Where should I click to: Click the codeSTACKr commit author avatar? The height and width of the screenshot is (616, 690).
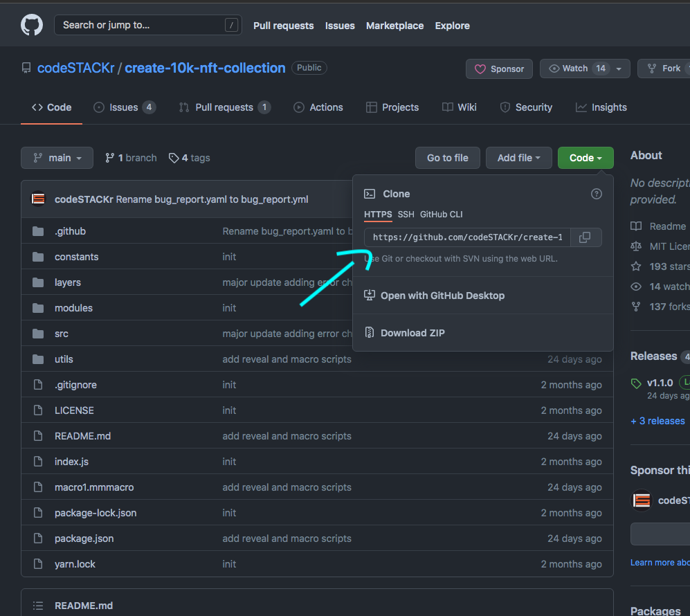[x=38, y=199]
